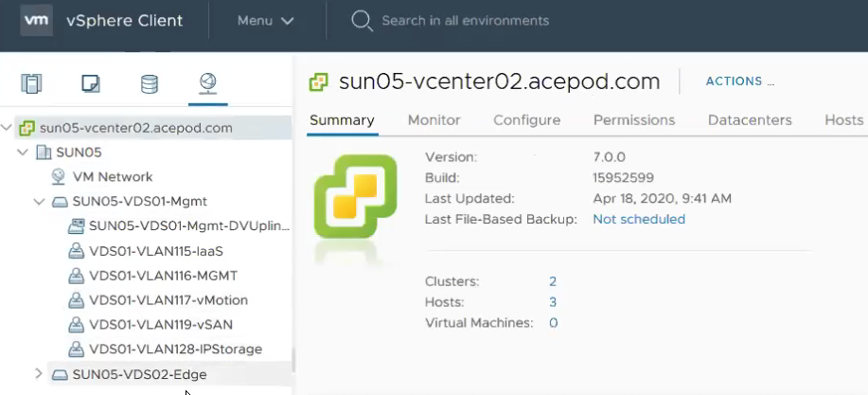Open the Networking inventory view icon
This screenshot has height=395, width=868.
207,83
